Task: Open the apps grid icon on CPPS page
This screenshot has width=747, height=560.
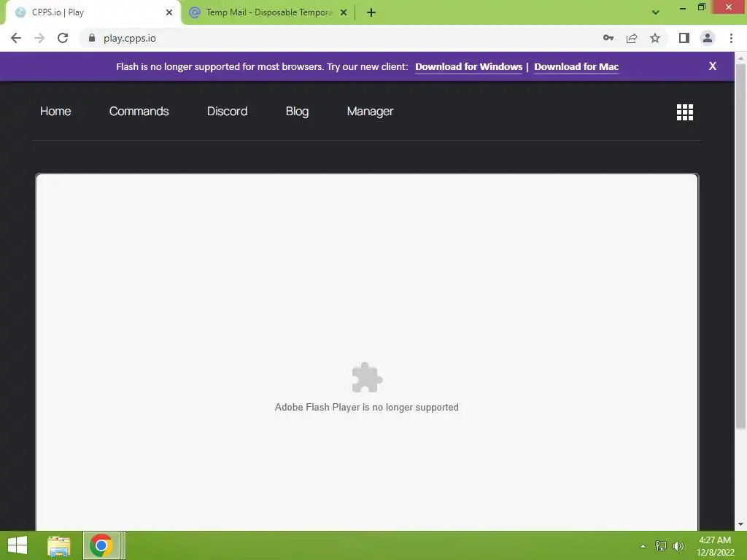Action: [684, 112]
